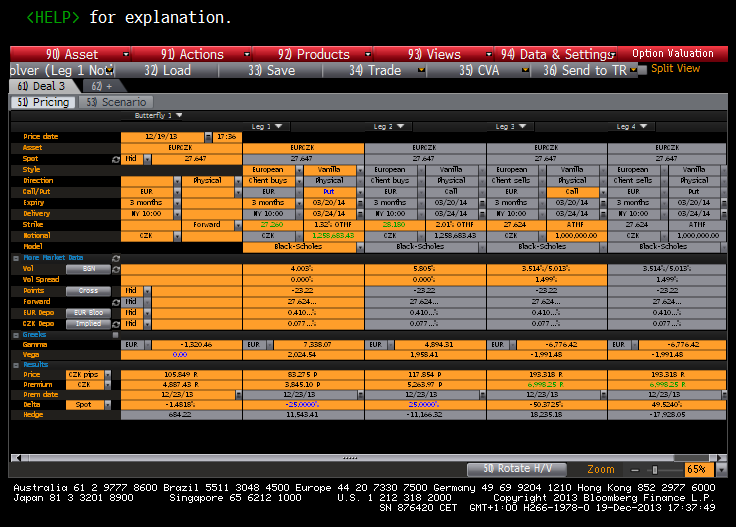
Task: Click Leg 1 delta -25.0000%
Action: coord(303,405)
